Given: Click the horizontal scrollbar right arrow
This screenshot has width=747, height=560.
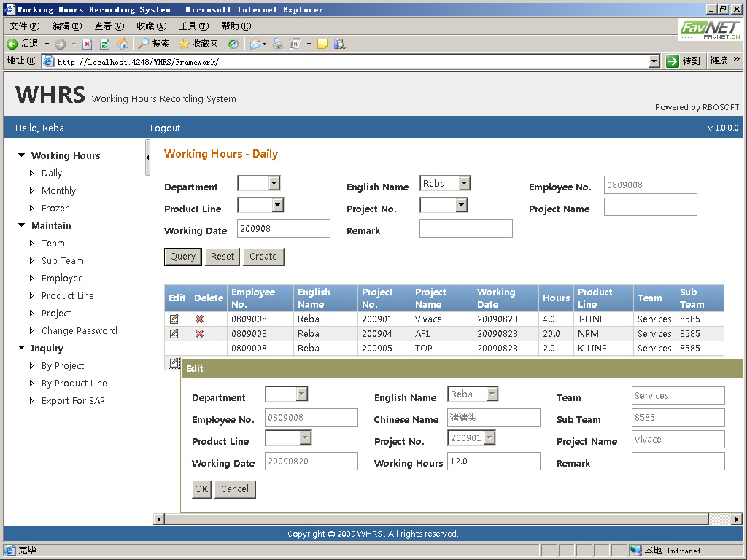Looking at the screenshot, I should 737,519.
